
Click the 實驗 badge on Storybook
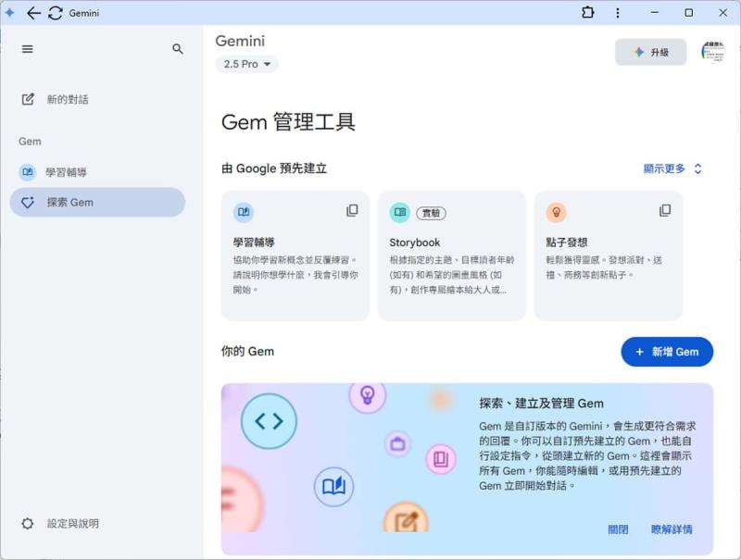[x=431, y=214]
